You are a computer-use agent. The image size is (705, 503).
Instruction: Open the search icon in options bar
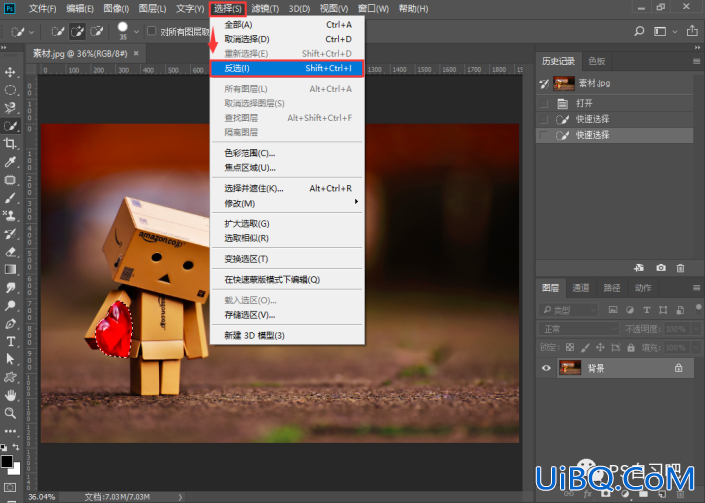[639, 31]
